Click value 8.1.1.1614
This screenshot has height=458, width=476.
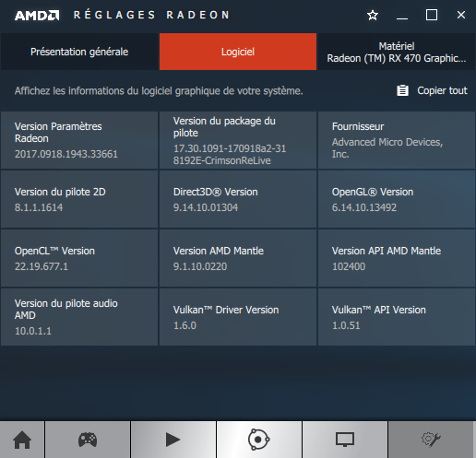pyautogui.click(x=39, y=207)
